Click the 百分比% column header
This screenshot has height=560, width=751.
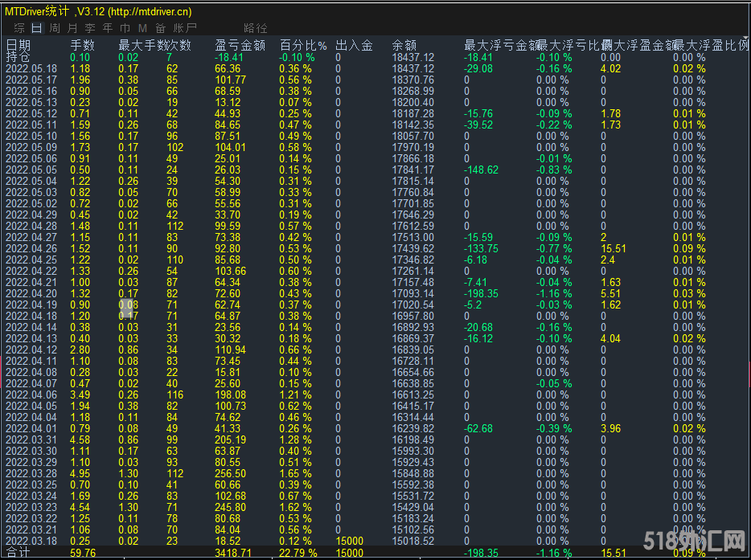(303, 46)
